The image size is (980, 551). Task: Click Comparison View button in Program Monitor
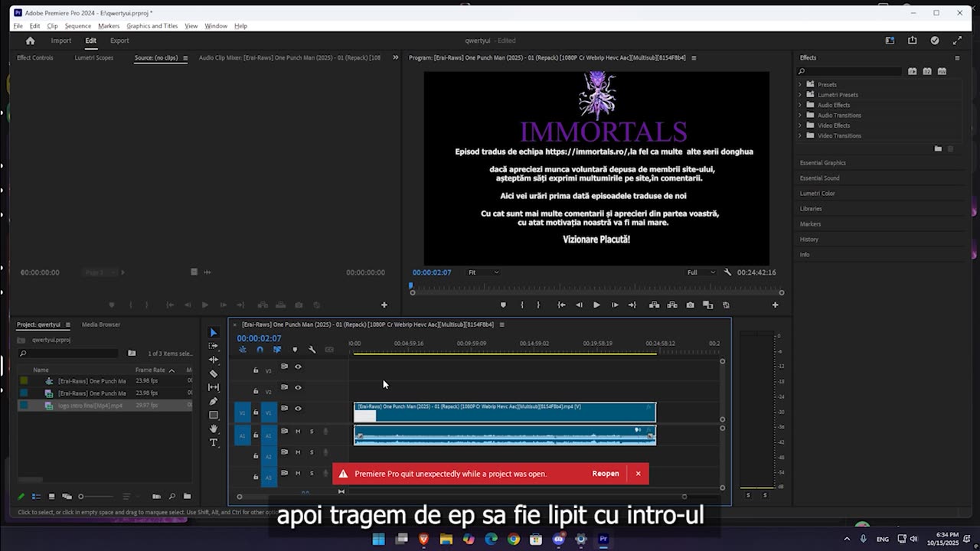pyautogui.click(x=707, y=305)
